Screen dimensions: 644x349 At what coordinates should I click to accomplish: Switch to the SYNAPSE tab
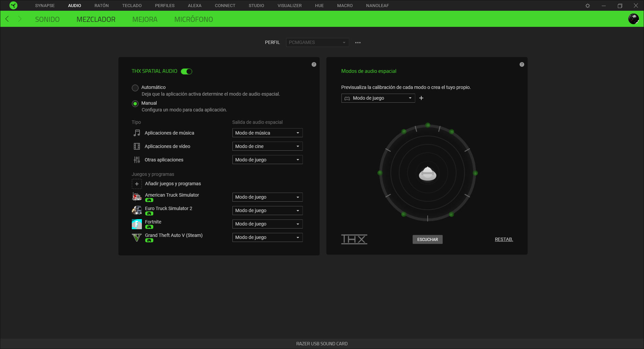tap(45, 6)
